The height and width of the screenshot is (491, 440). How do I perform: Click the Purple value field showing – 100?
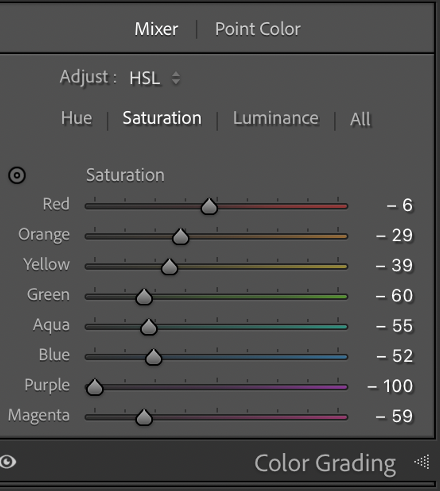click(390, 386)
